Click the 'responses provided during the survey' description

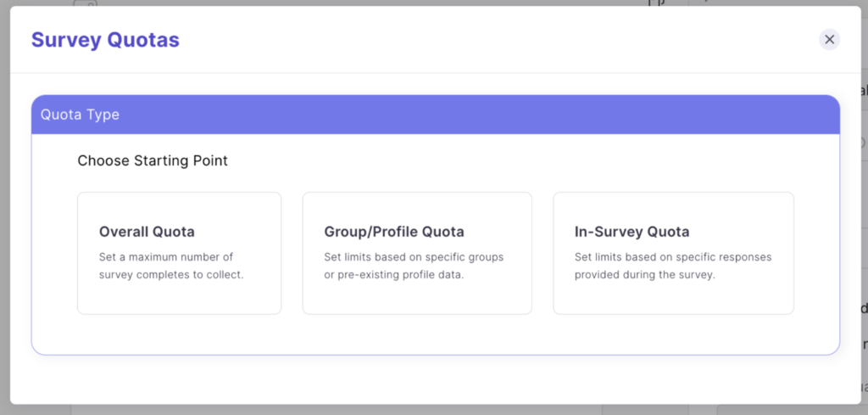(x=673, y=266)
